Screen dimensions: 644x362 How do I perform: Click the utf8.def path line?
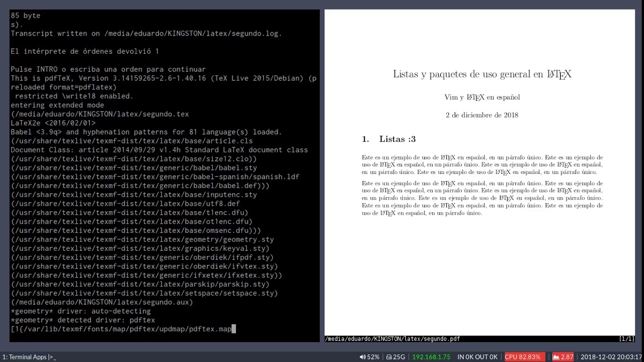coord(125,204)
